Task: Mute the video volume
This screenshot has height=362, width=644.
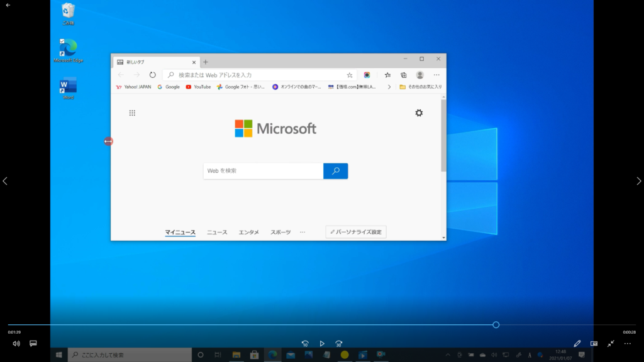Action: [x=16, y=344]
